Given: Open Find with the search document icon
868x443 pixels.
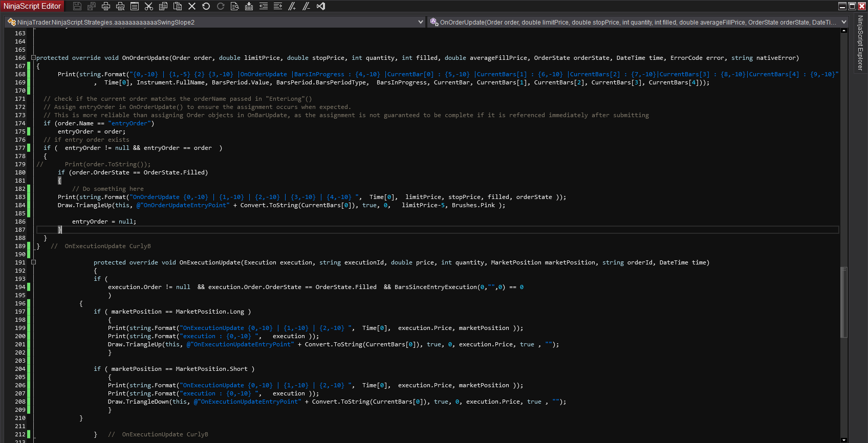Looking at the screenshot, I should pyautogui.click(x=235, y=6).
